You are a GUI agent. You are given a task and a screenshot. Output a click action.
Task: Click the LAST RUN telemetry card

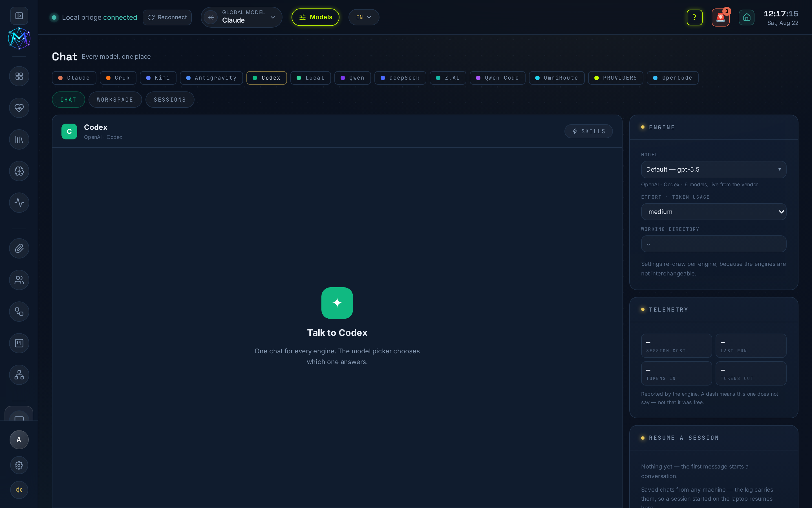[x=751, y=346]
